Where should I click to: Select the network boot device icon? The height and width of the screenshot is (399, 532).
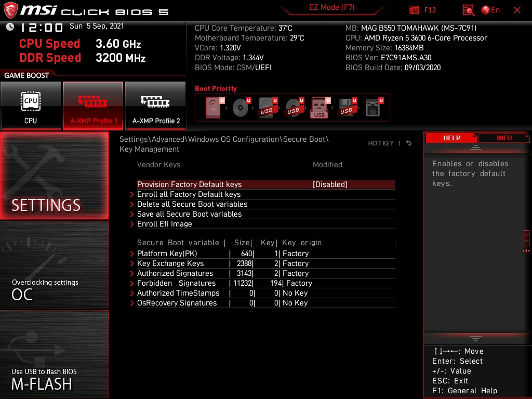[374, 108]
